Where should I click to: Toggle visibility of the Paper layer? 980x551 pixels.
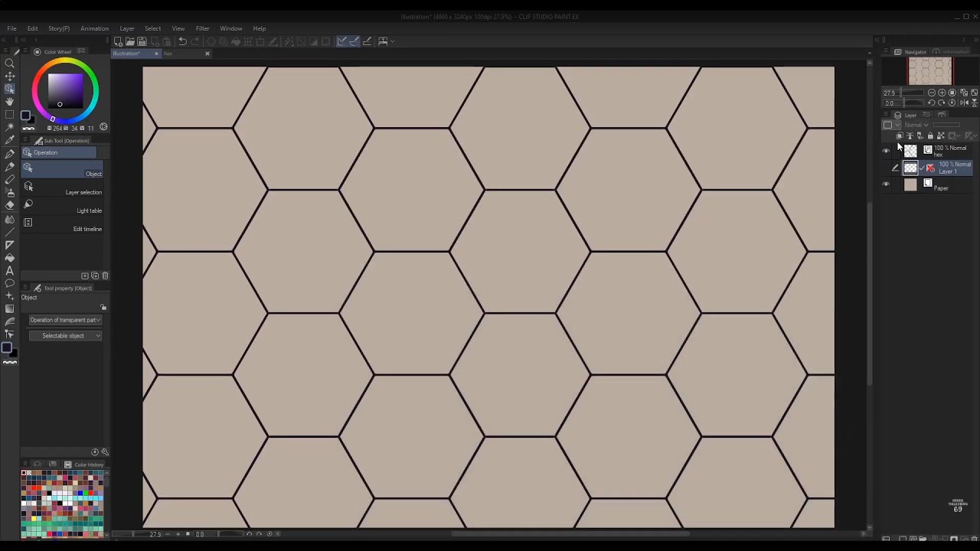(x=887, y=184)
